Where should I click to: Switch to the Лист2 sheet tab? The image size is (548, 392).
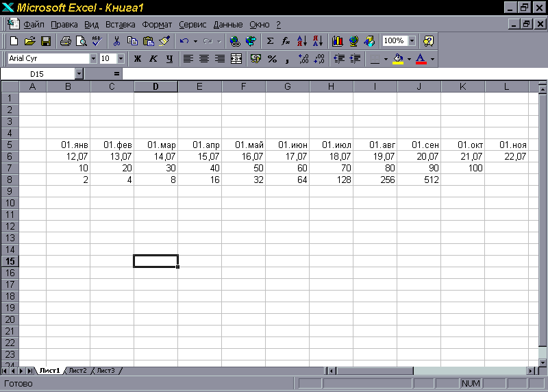coord(77,371)
